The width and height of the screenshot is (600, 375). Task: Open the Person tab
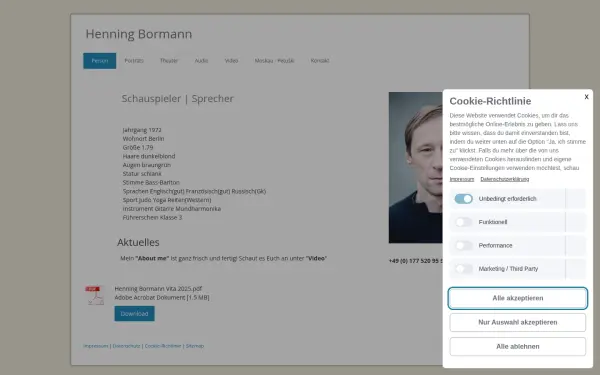click(x=99, y=61)
